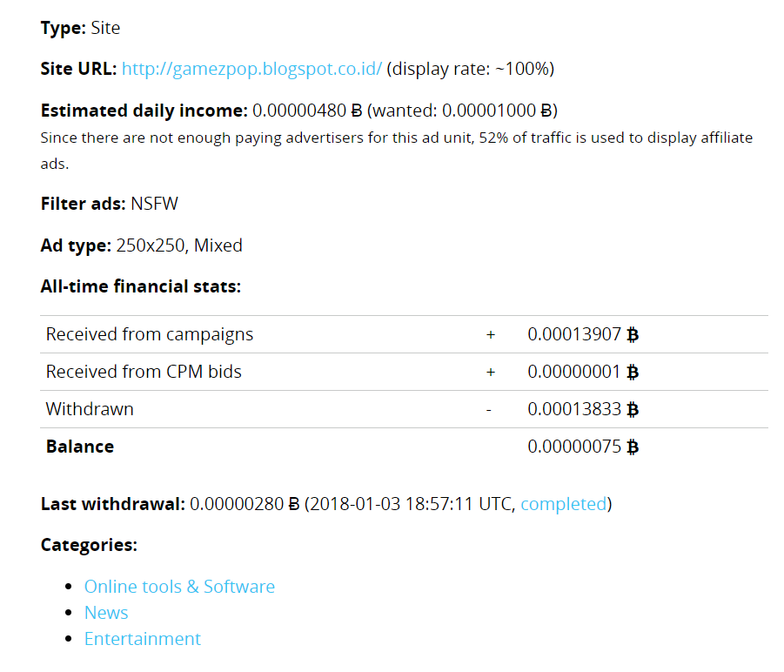Click the '250x250, Mixed' ad type value

(179, 245)
